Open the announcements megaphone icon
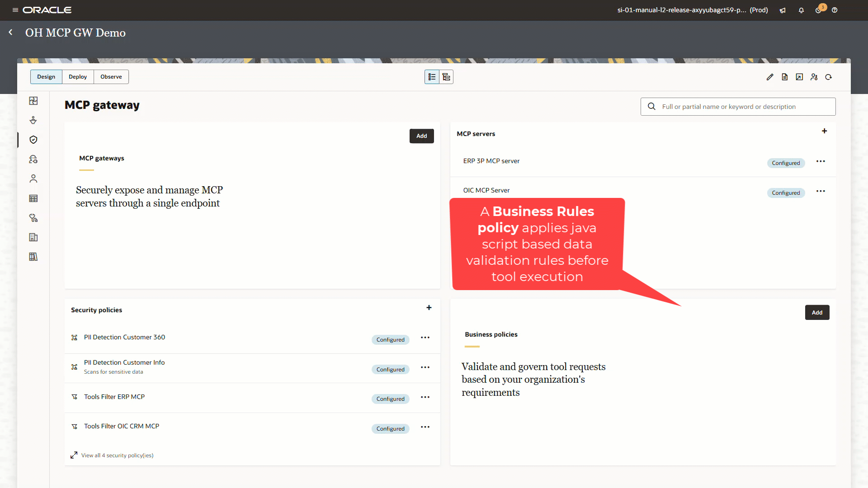The image size is (868, 488). (x=783, y=10)
